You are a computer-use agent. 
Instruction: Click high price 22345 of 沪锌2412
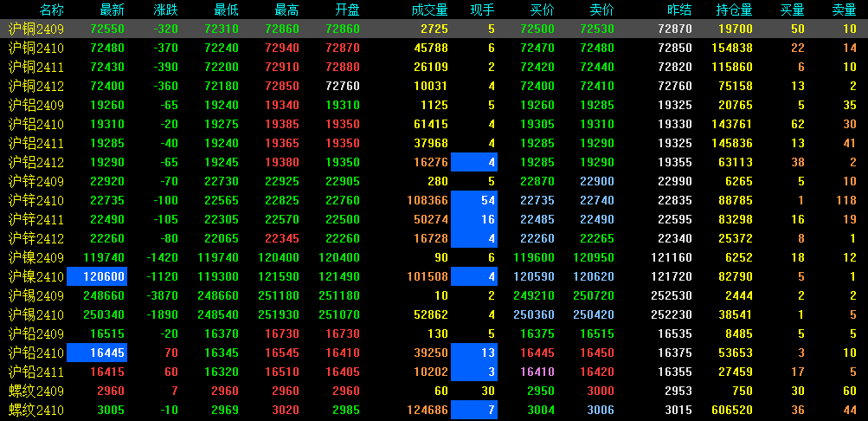coord(282,239)
